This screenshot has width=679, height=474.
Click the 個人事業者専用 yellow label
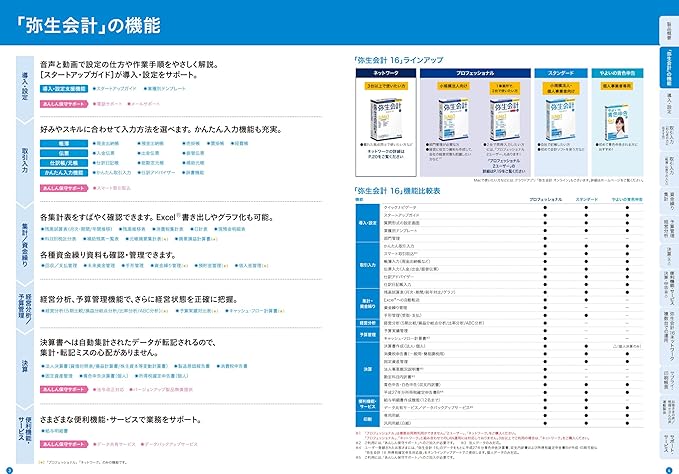(617, 86)
